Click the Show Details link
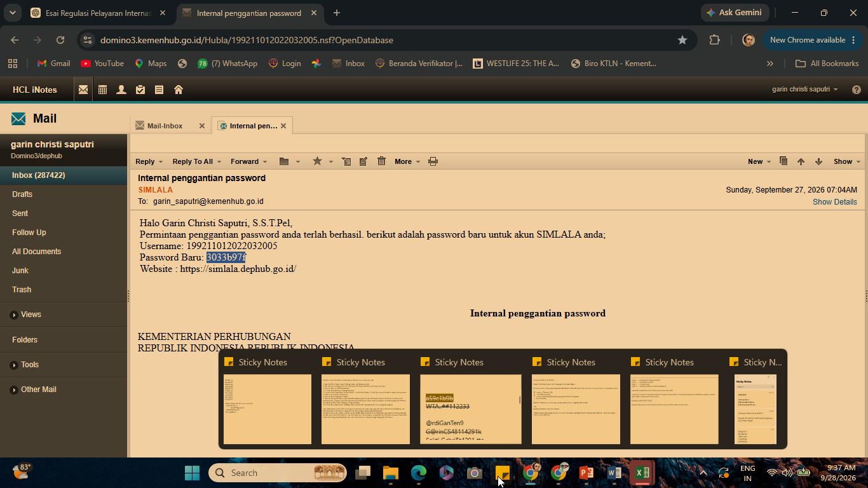This screenshot has height=488, width=868. point(834,202)
